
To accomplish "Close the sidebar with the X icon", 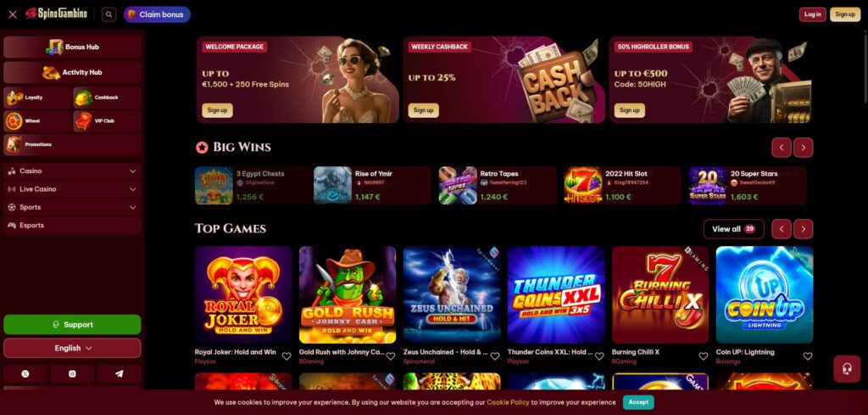I will [13, 14].
